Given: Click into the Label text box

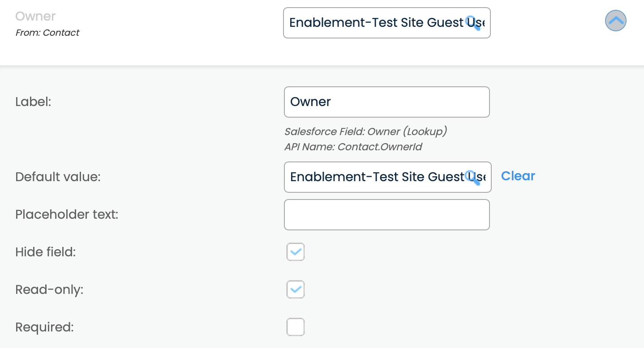Looking at the screenshot, I should click(x=386, y=102).
